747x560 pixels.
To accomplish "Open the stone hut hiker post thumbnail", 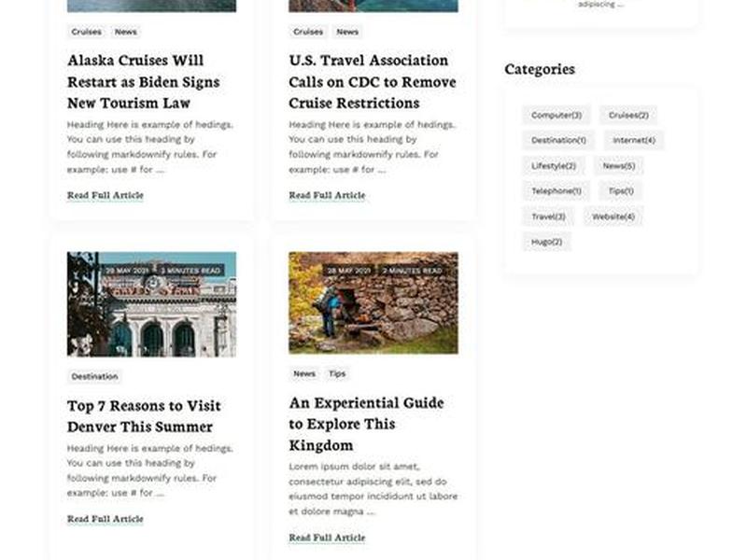I will coord(373,302).
